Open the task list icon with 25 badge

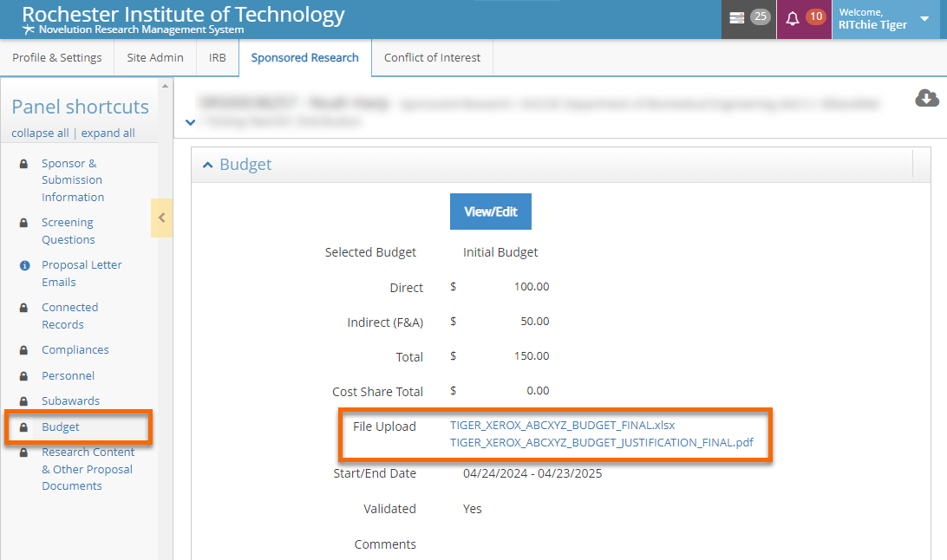pyautogui.click(x=737, y=18)
